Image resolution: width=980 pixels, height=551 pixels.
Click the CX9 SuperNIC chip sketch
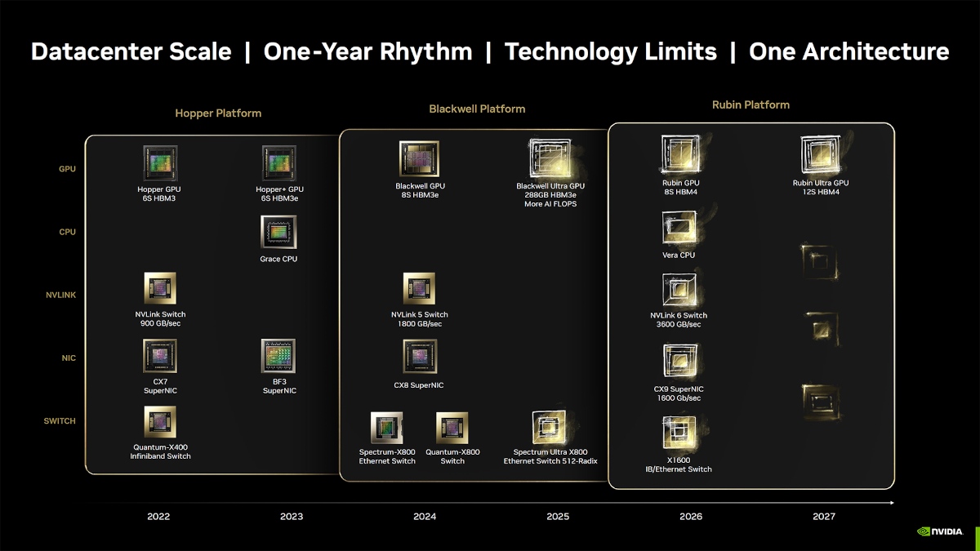point(679,361)
